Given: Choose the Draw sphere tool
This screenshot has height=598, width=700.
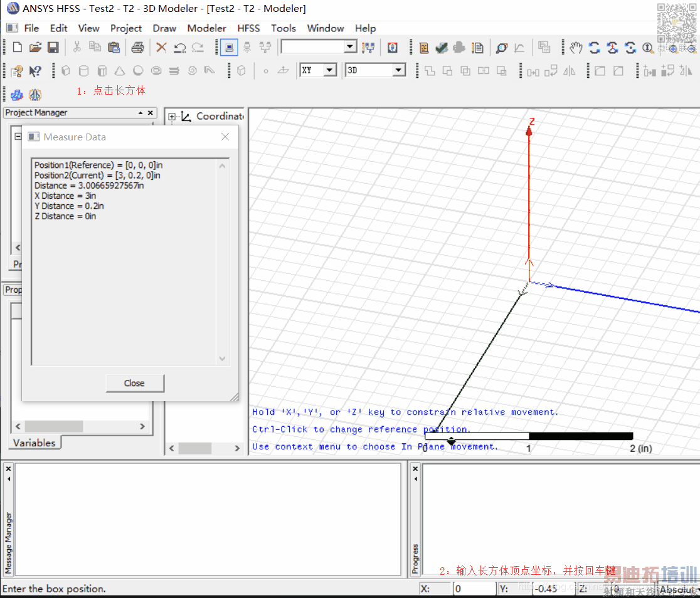Looking at the screenshot, I should 138,71.
